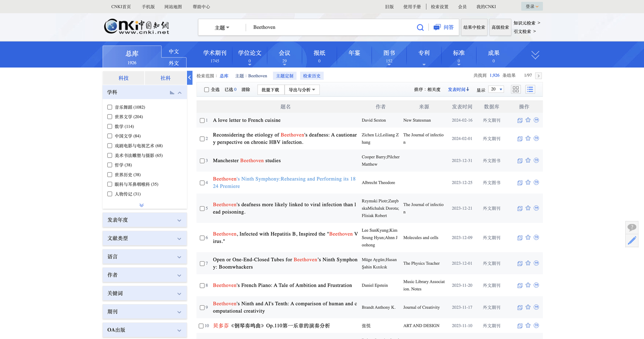Click the pencil feedback icon on right edge
Image resolution: width=644 pixels, height=339 pixels.
coord(632,241)
